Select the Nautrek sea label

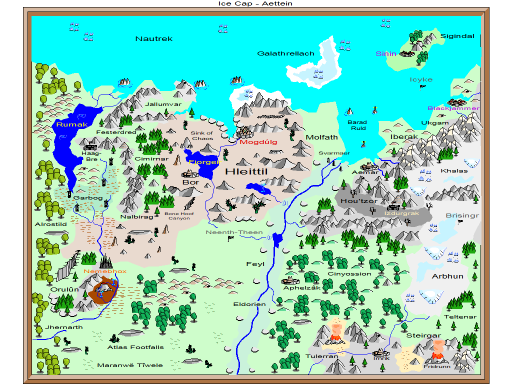pos(154,39)
